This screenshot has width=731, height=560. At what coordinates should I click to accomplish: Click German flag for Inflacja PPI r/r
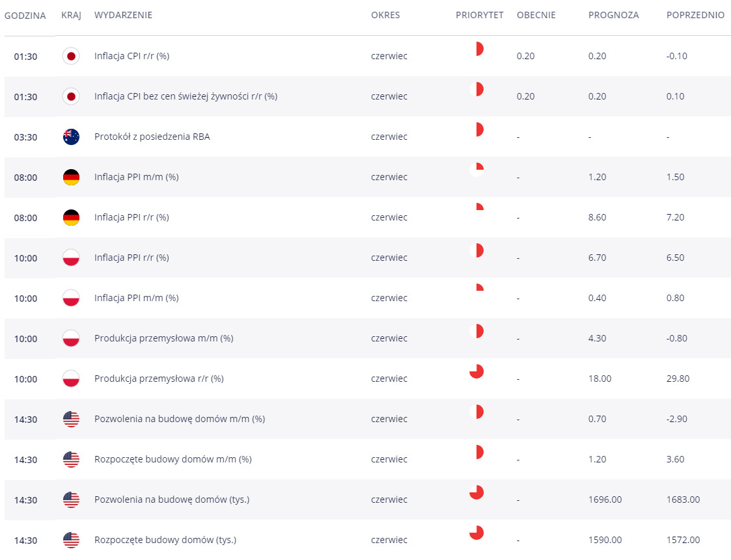(x=71, y=218)
